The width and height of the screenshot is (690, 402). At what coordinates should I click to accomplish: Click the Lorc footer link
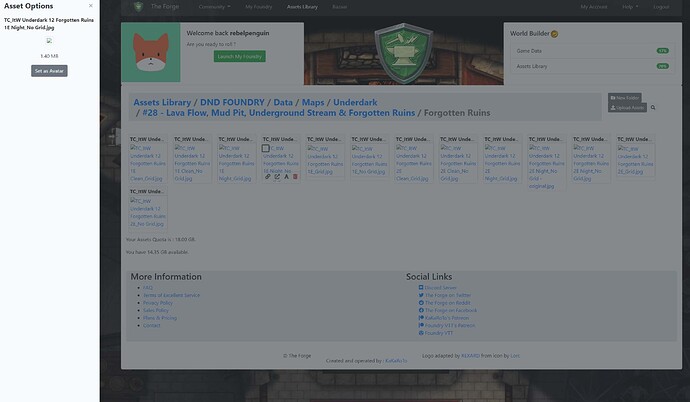(x=515, y=355)
